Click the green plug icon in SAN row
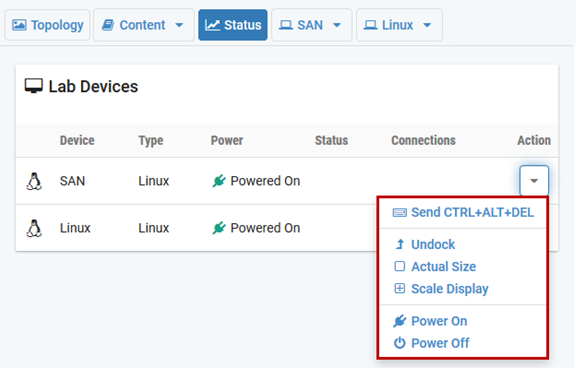Image resolution: width=576 pixels, height=370 pixels. pyautogui.click(x=219, y=181)
